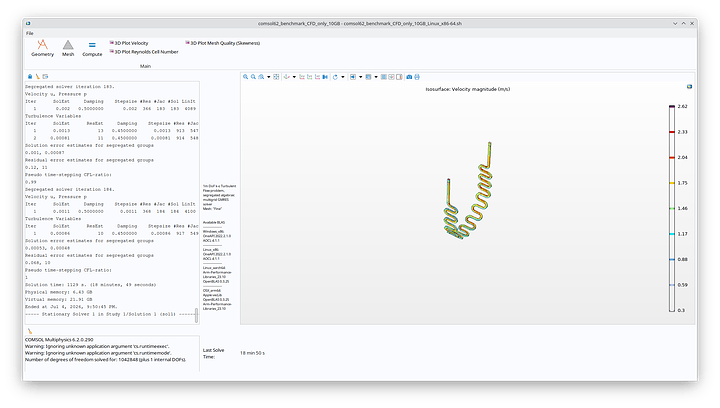
Task: Click 'Number of degrees of freedom solved' line
Action: coord(106,359)
